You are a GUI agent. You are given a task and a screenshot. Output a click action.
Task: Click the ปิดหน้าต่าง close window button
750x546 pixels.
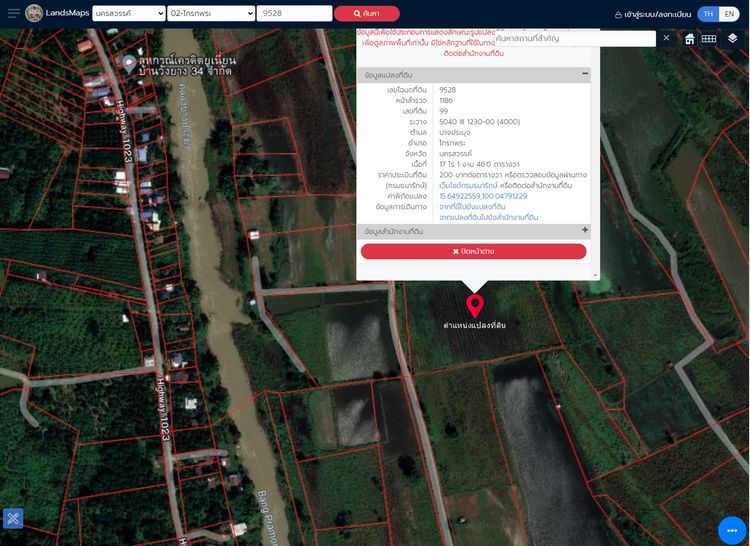coord(473,252)
